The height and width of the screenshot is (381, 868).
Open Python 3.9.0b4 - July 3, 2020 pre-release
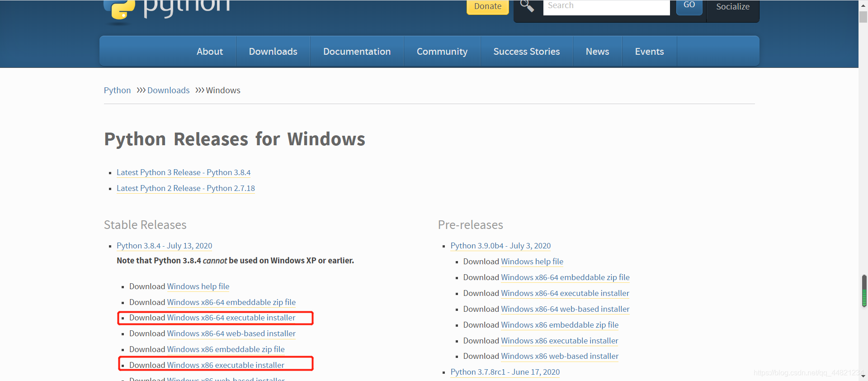tap(501, 246)
